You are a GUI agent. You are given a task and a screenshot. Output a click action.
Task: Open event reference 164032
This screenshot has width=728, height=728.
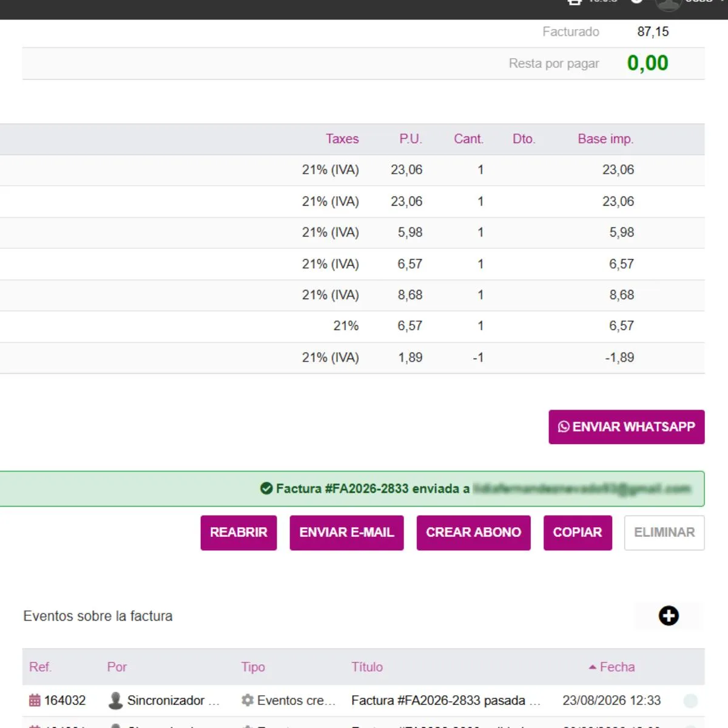pyautogui.click(x=65, y=700)
